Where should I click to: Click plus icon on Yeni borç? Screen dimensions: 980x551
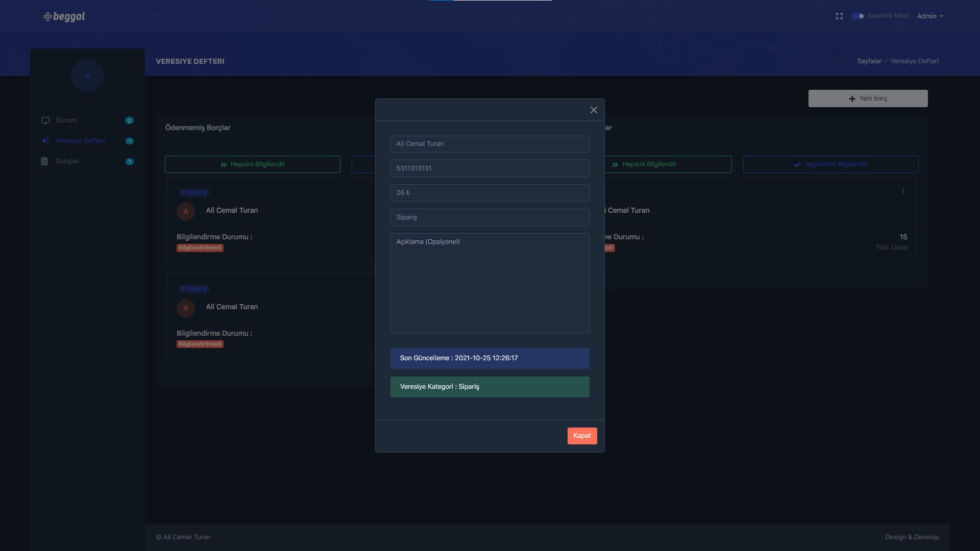coord(852,99)
